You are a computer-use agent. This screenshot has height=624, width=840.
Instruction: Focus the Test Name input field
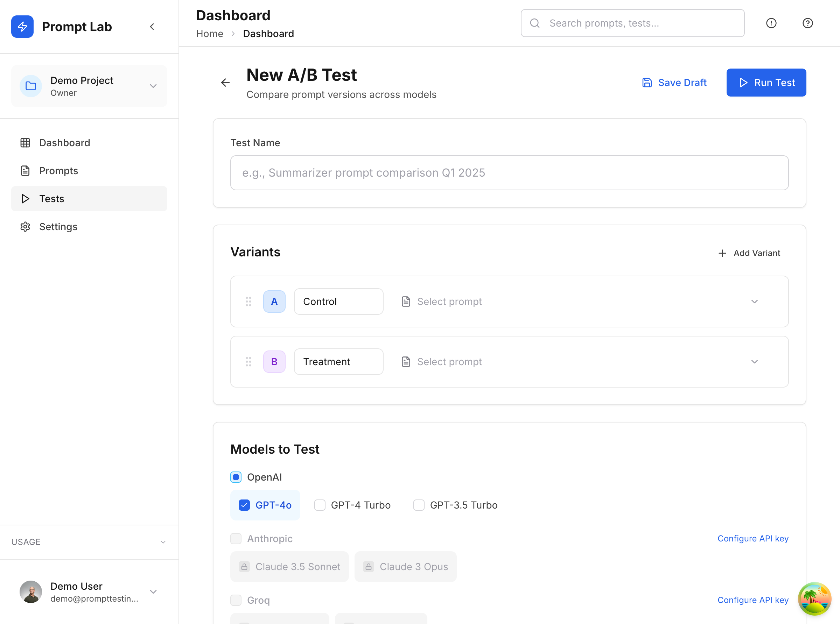pyautogui.click(x=509, y=173)
